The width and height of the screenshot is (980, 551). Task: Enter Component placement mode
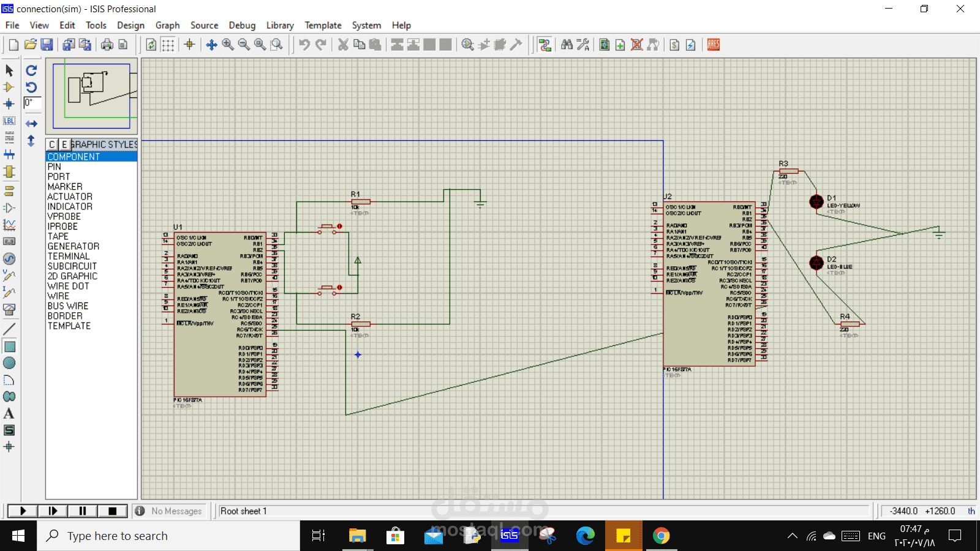[x=9, y=88]
